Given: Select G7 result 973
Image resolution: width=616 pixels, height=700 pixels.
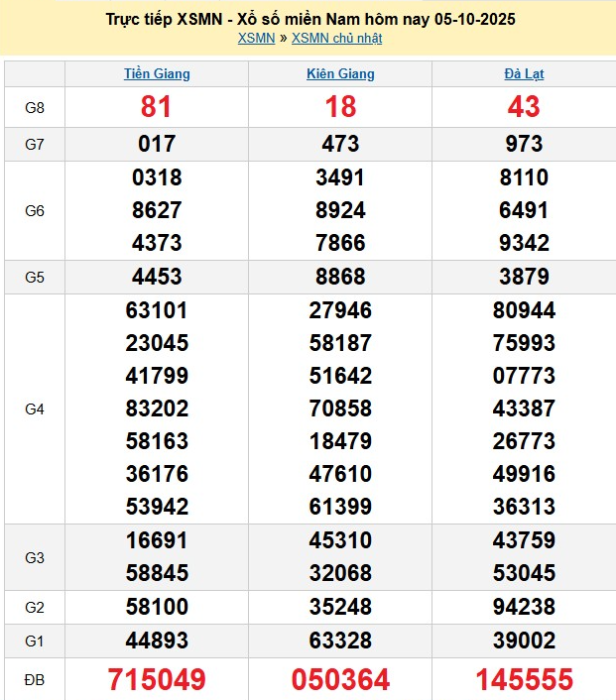Looking at the screenshot, I should point(524,144).
